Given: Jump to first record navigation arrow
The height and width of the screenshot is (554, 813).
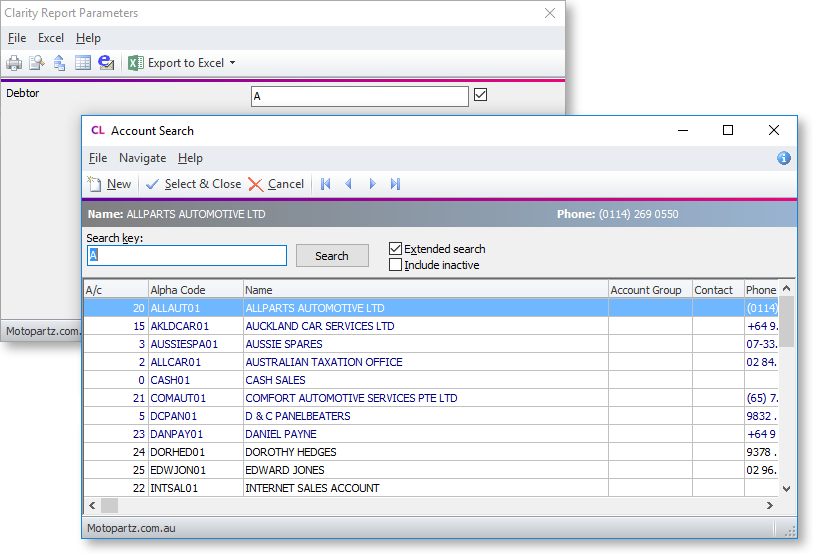Looking at the screenshot, I should tap(325, 184).
